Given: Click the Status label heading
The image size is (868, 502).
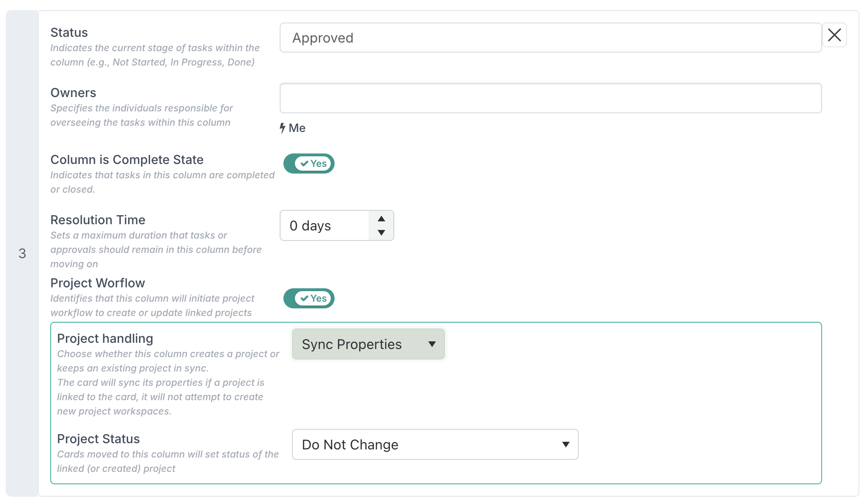Looking at the screenshot, I should click(x=69, y=33).
